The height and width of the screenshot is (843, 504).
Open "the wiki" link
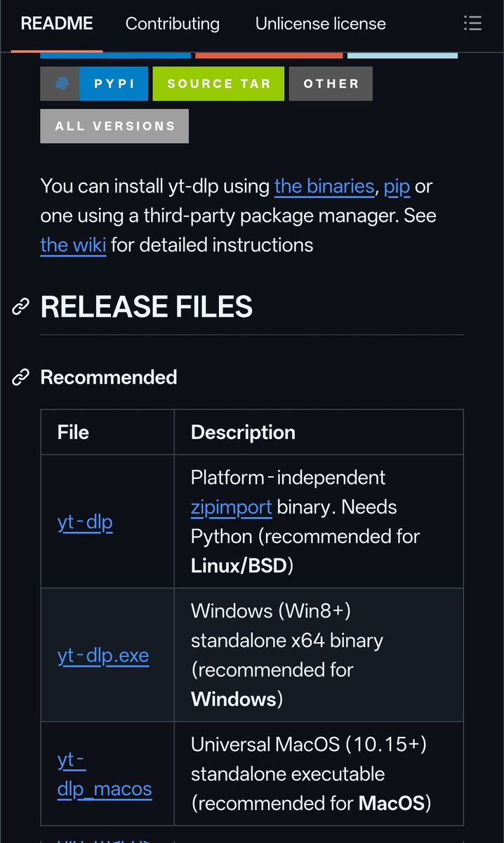pos(73,245)
